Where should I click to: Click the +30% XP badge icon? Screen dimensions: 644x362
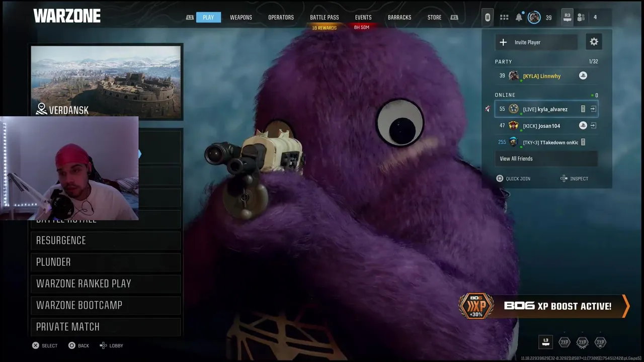click(476, 306)
